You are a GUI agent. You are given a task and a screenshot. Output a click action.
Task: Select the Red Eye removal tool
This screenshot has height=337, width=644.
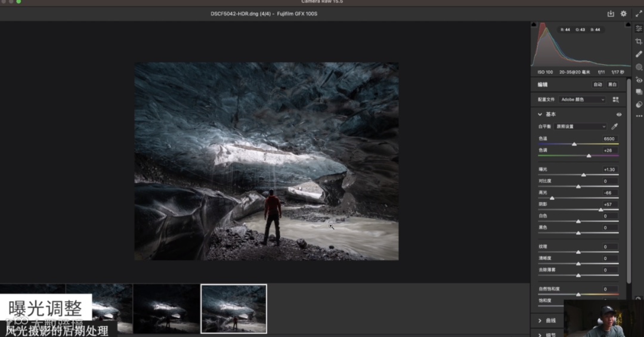coord(639,79)
